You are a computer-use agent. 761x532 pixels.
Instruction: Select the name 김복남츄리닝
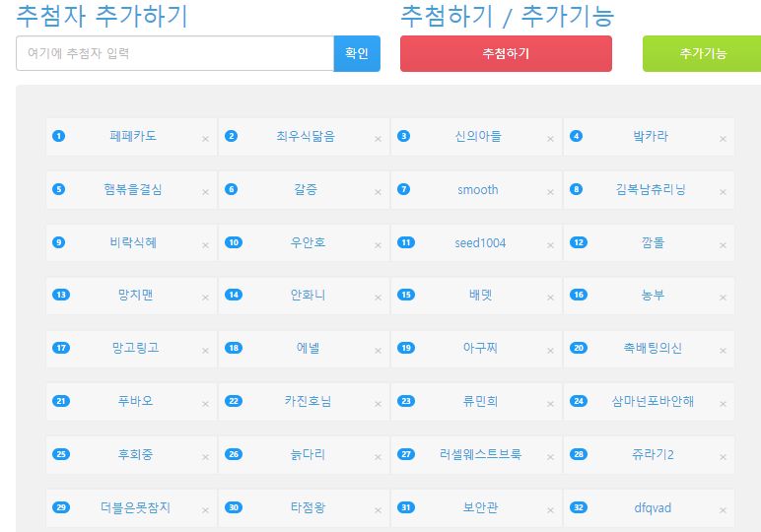point(651,189)
